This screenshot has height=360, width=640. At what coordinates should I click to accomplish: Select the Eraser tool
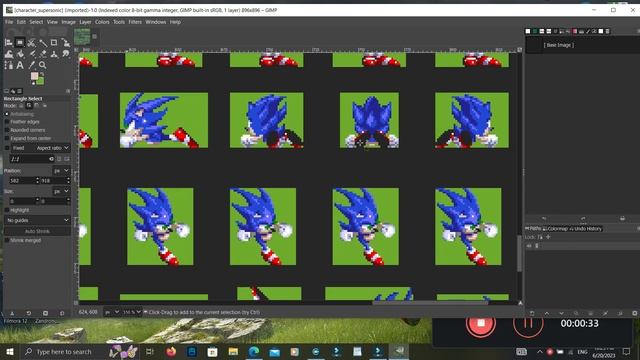coord(42,54)
